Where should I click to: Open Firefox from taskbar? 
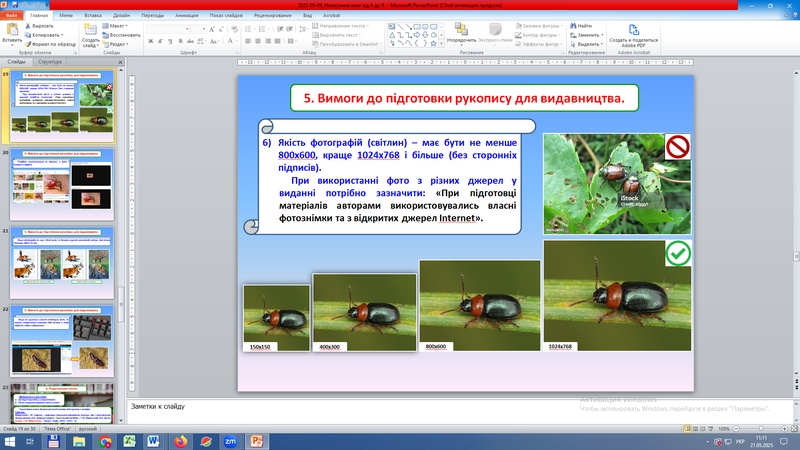point(180,442)
